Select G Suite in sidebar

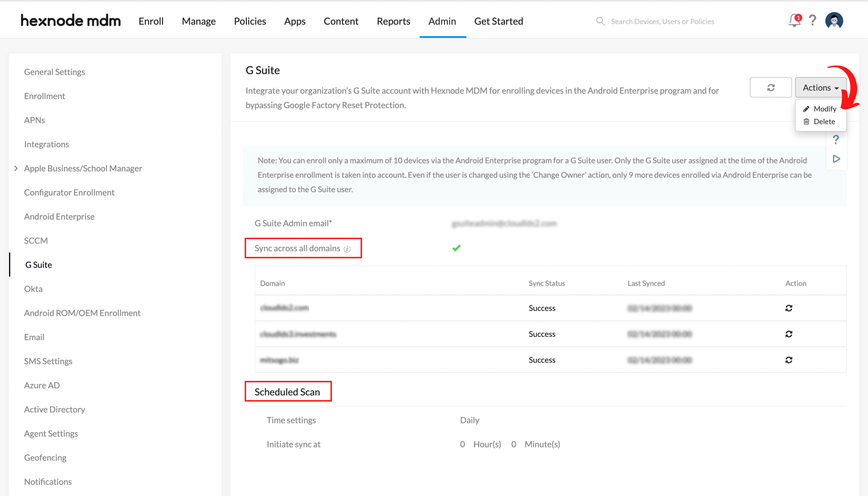39,265
